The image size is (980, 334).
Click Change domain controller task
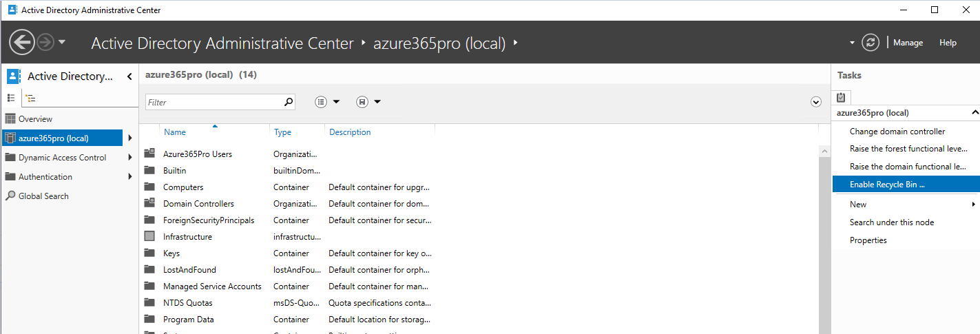897,132
